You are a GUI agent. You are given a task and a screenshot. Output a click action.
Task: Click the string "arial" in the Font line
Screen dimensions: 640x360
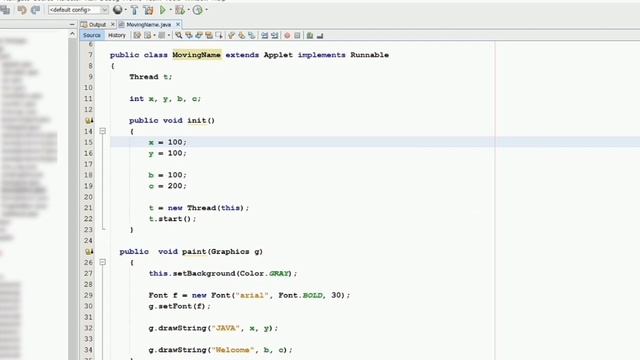[252, 295]
